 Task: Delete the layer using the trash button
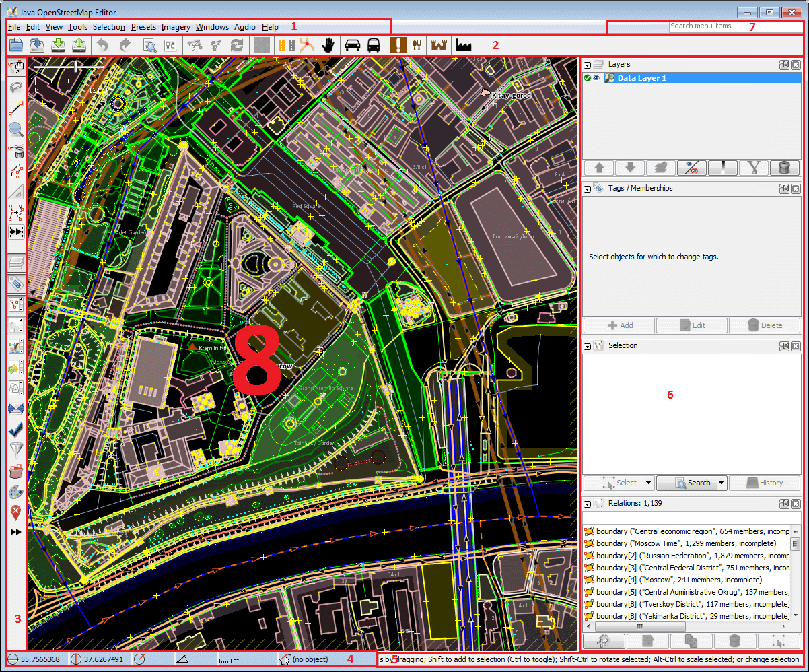[784, 168]
